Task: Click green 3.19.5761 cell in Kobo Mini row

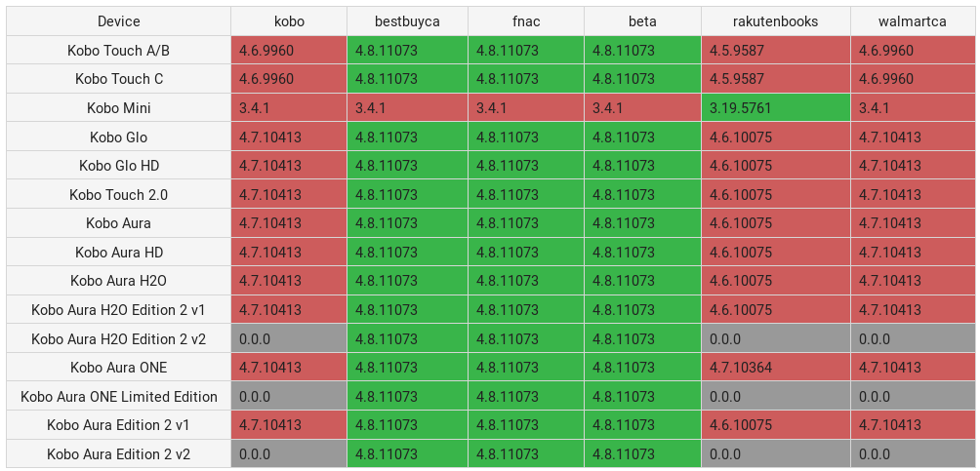Action: (x=775, y=108)
